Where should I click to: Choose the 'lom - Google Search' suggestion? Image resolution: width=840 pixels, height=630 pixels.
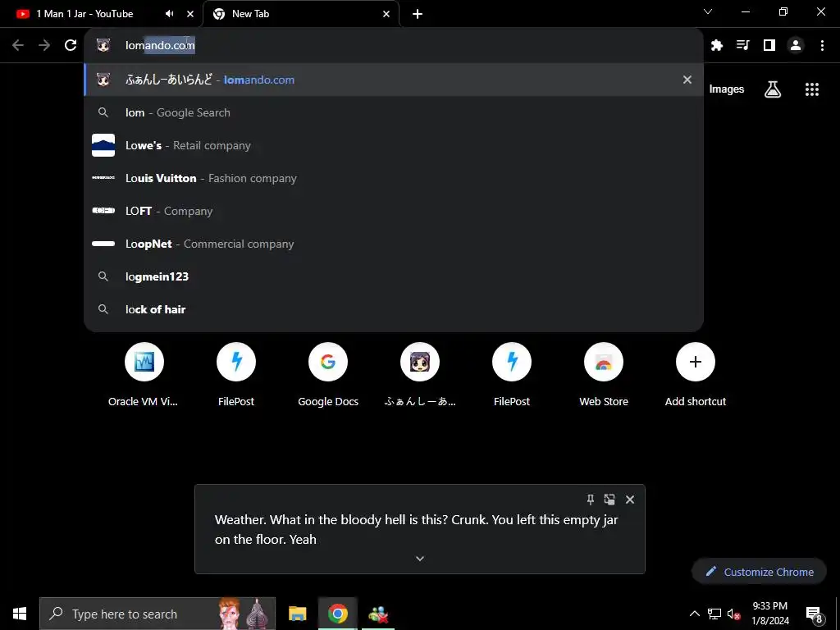point(394,112)
